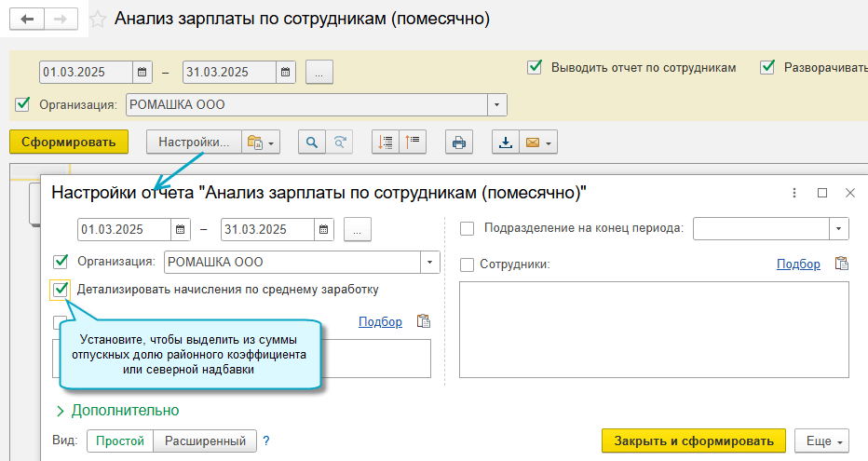Screen dimensions: 868x461
Task: Click the save report download icon
Action: click(x=506, y=142)
